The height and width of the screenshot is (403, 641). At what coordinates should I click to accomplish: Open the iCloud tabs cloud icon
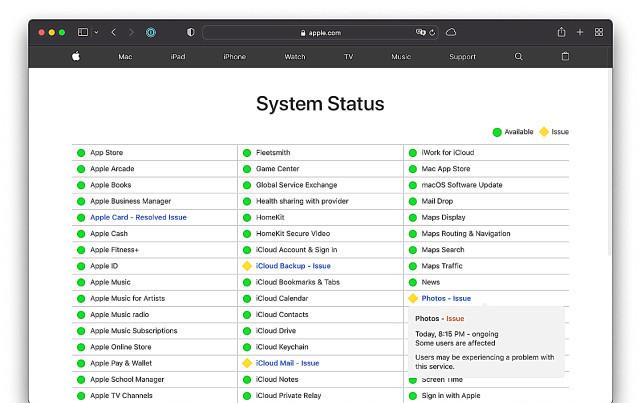click(x=451, y=32)
